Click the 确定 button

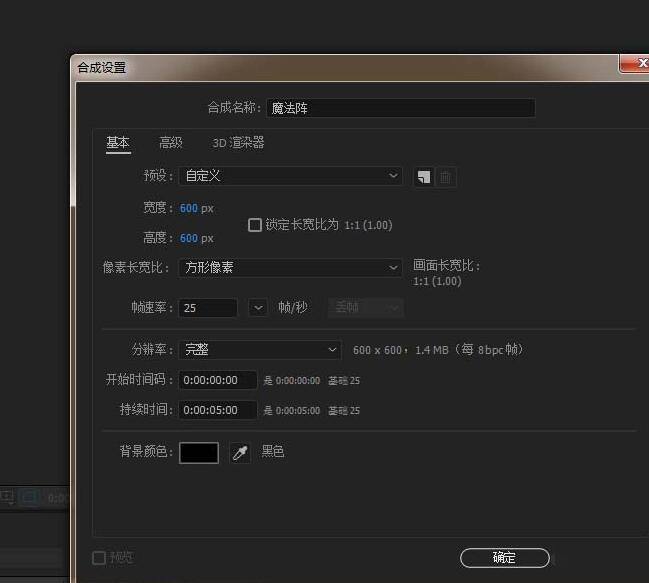tap(504, 558)
